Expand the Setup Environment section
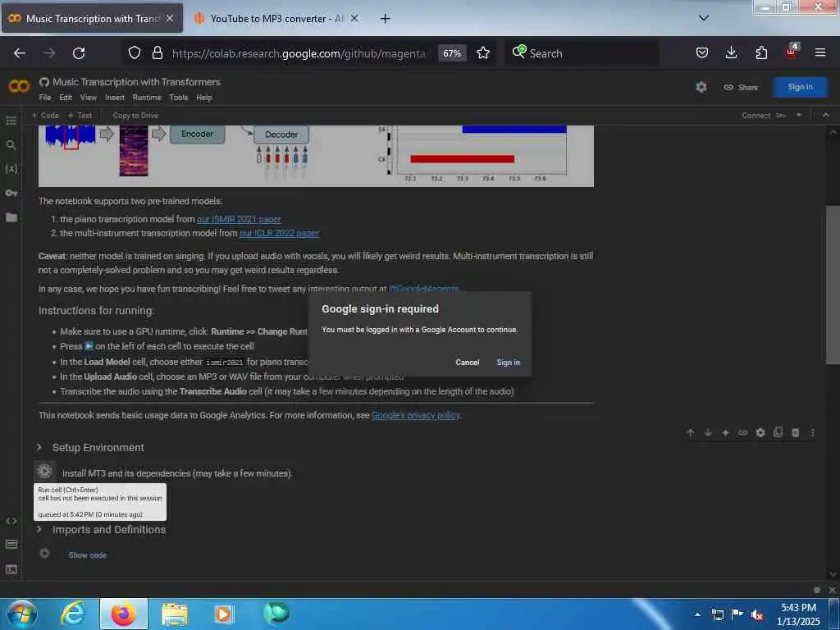840x630 pixels. [39, 447]
